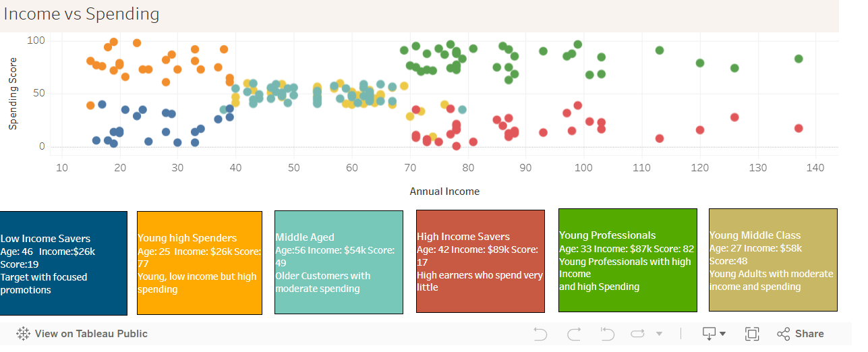Click the Income vs Spending title
Image resolution: width=868 pixels, height=352 pixels.
[x=82, y=14]
